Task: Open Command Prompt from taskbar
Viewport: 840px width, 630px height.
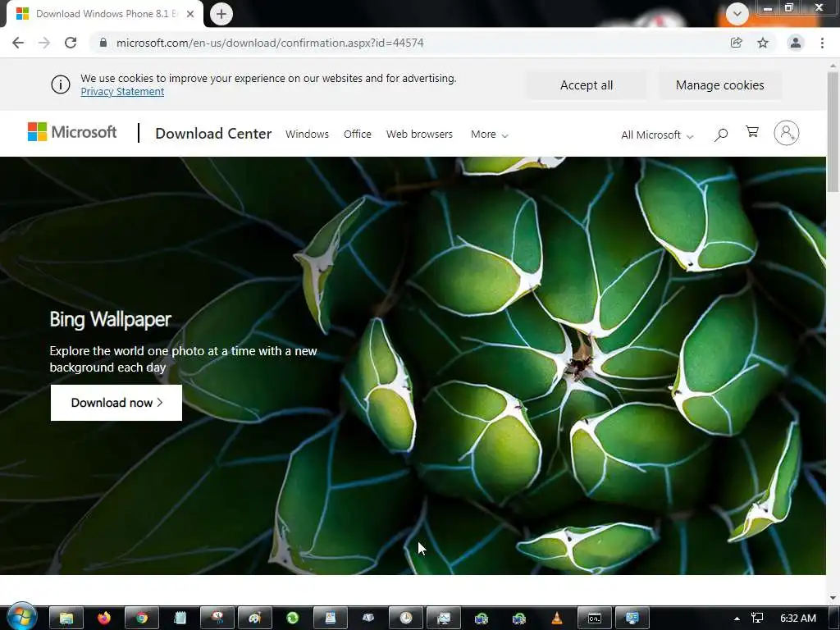Action: pyautogui.click(x=595, y=619)
